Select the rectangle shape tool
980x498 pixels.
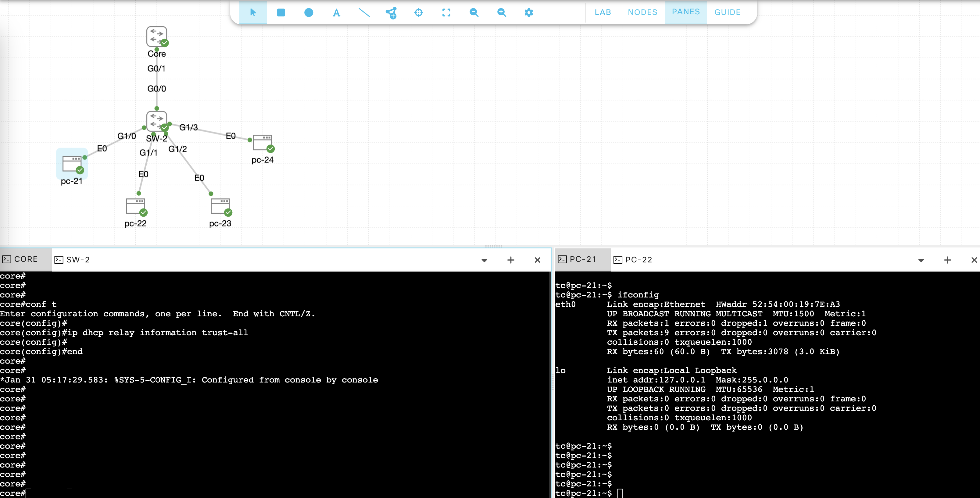pyautogui.click(x=281, y=12)
